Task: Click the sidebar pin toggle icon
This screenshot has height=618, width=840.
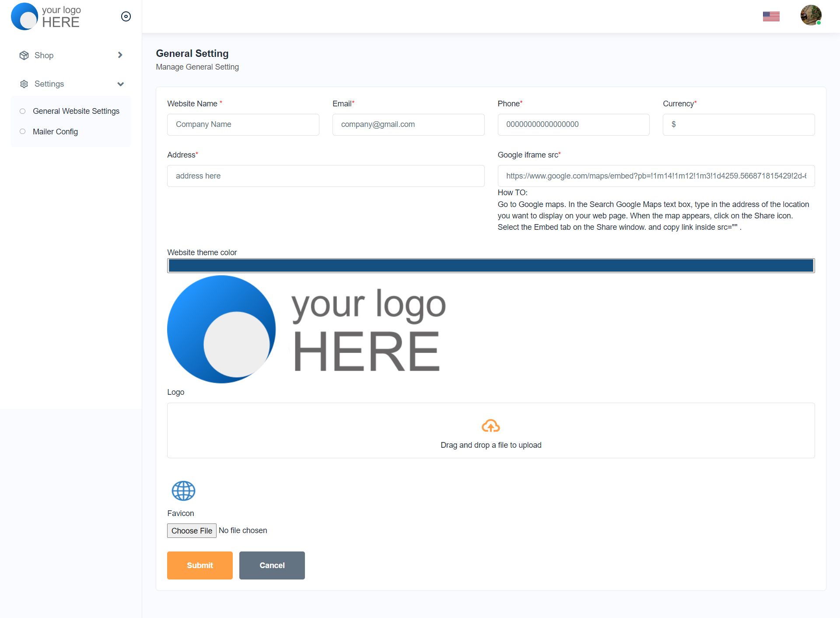Action: 126,17
